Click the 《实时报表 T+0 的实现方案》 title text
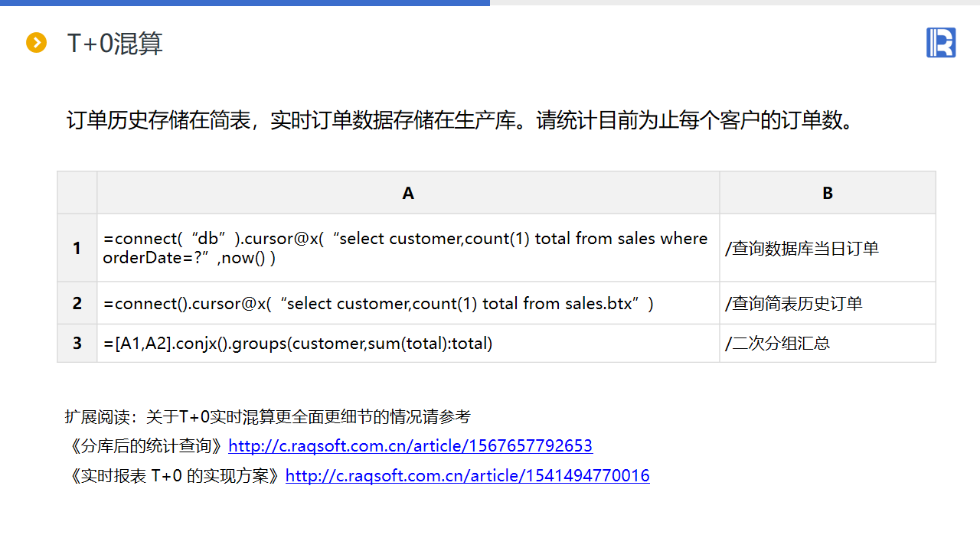The height and width of the screenshot is (551, 980). [x=175, y=476]
